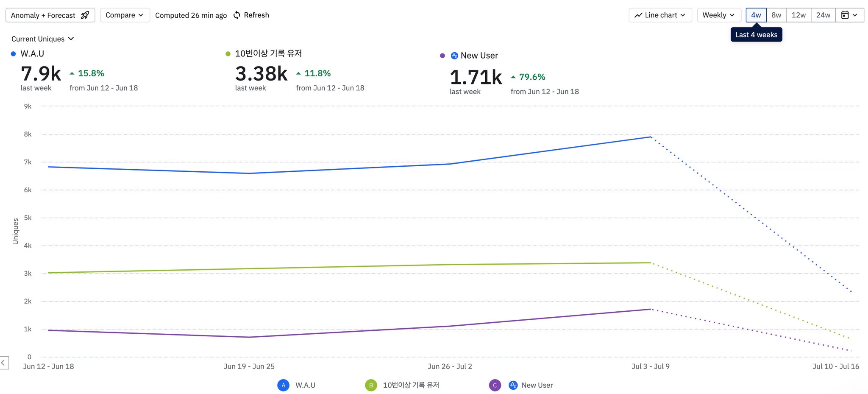Click the Refresh circular arrow icon
The width and height of the screenshot is (868, 394).
[x=237, y=15]
